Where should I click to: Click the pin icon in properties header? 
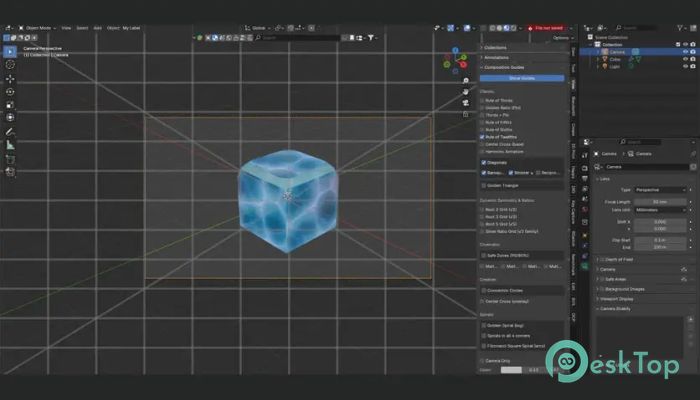(693, 154)
